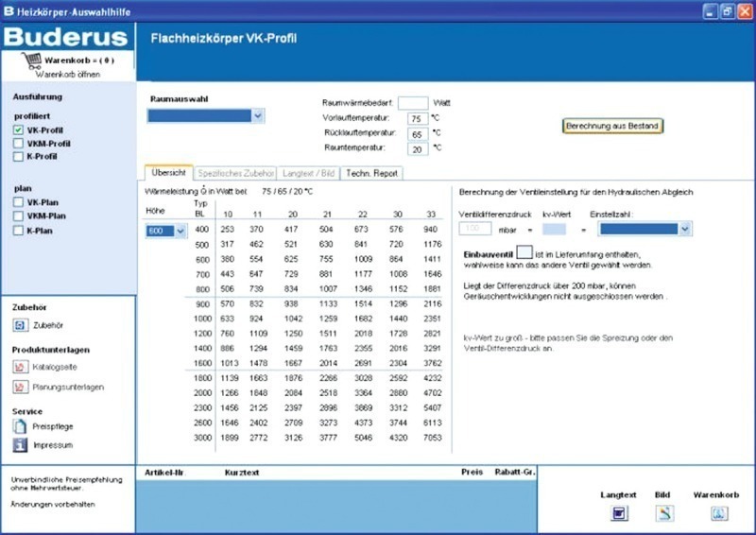756x535 pixels.
Task: Open the shopping cart icon
Action: tap(31, 60)
